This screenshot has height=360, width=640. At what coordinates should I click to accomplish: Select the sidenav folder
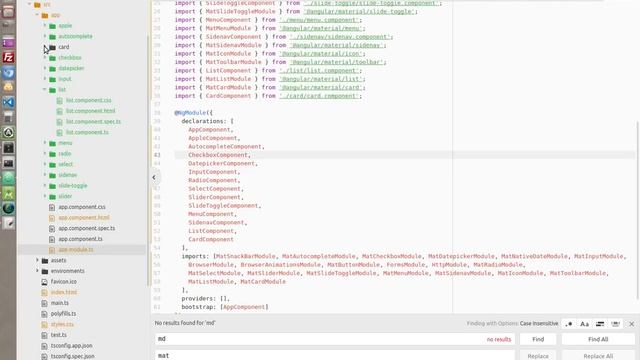click(x=67, y=175)
